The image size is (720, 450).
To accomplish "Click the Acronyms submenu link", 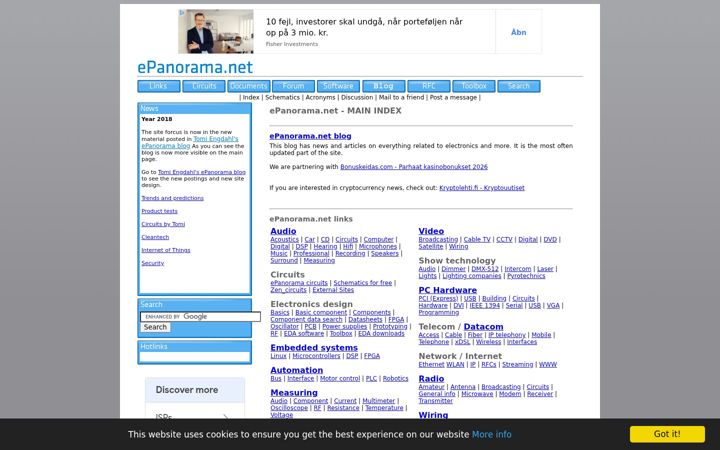I will coord(320,97).
